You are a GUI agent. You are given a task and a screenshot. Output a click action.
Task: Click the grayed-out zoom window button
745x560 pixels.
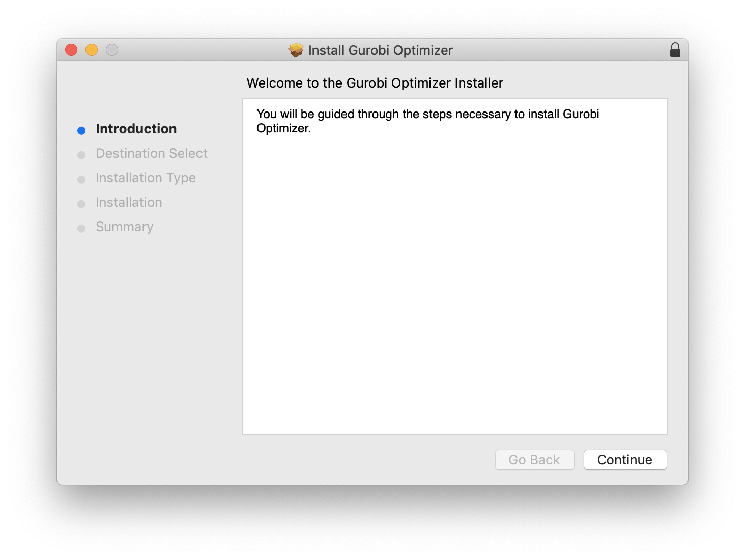[x=112, y=50]
